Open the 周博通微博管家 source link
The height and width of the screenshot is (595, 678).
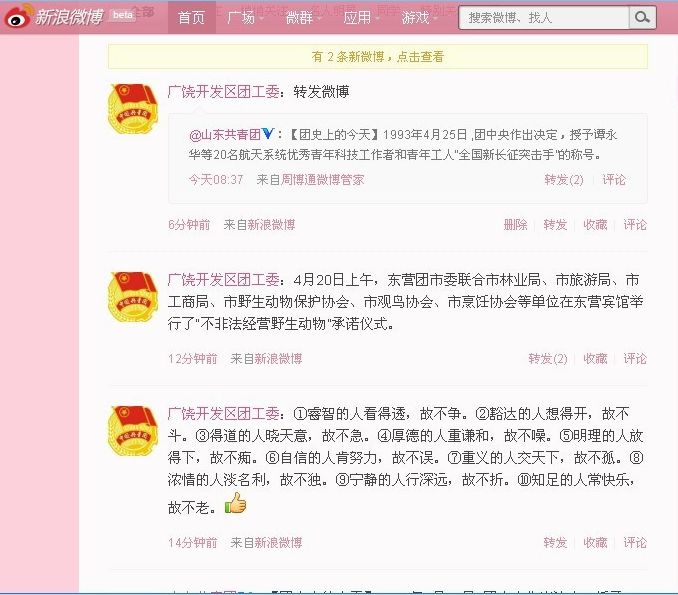pos(323,179)
